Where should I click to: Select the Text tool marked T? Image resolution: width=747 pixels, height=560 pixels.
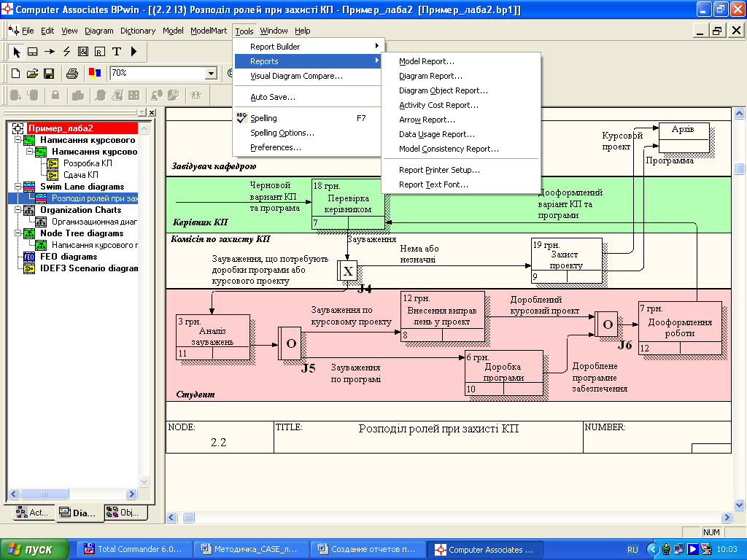coord(117,52)
